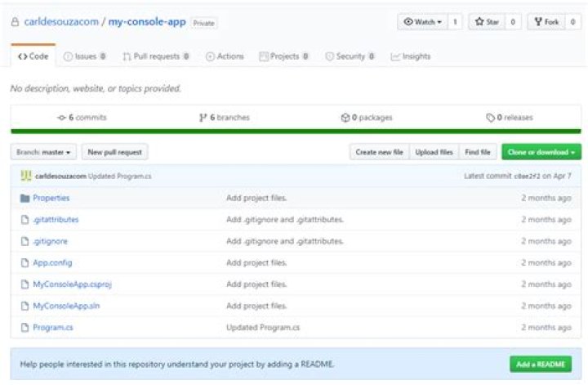Open the .gitattributes file

pyautogui.click(x=56, y=220)
